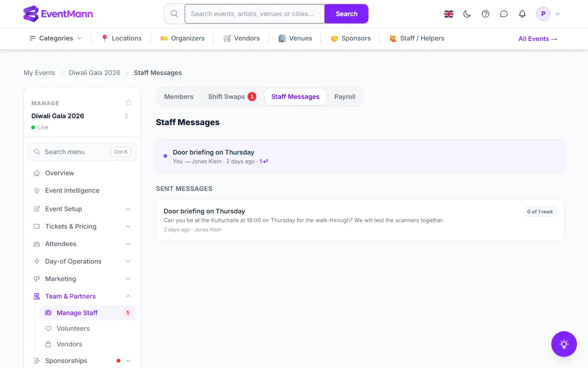Click My Events breadcrumb
The image size is (588, 368).
tap(40, 73)
